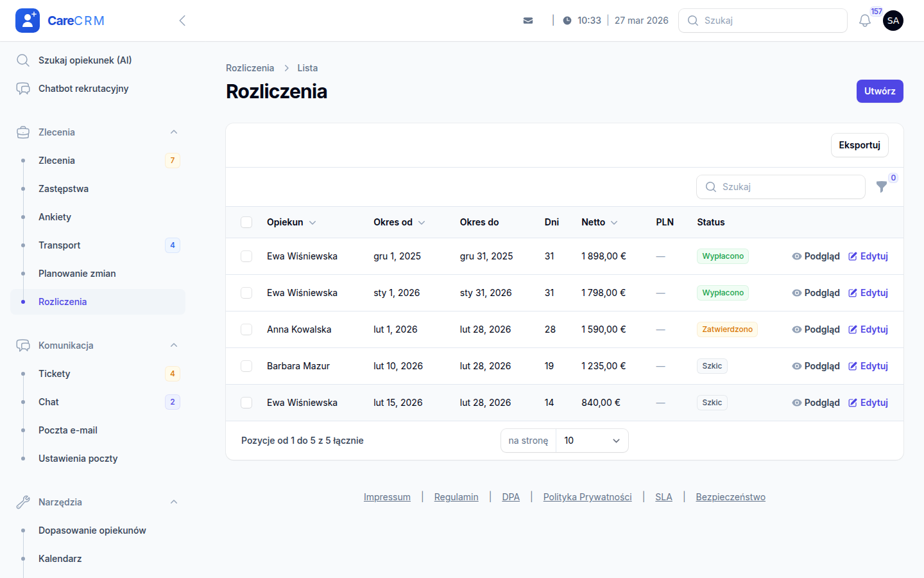This screenshot has width=924, height=578.
Task: Click the Szukaj opiekunek (AI) search icon
Action: coord(23,60)
